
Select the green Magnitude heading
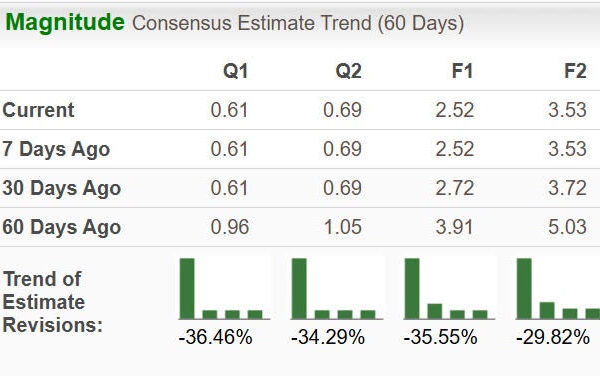pos(65,22)
